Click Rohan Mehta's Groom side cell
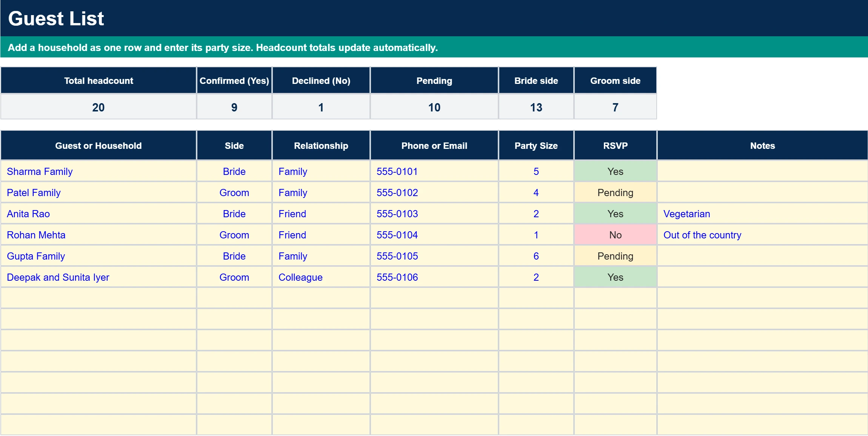The width and height of the screenshot is (868, 436). pyautogui.click(x=234, y=235)
